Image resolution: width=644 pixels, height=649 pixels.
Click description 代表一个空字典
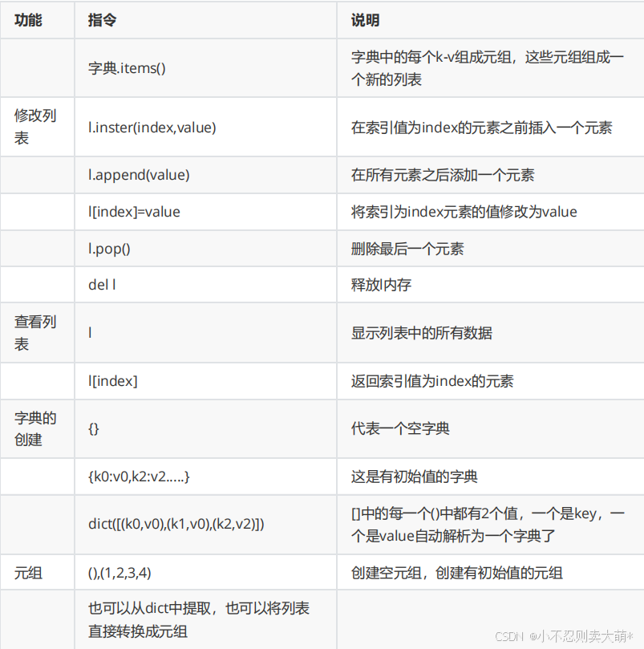400,429
